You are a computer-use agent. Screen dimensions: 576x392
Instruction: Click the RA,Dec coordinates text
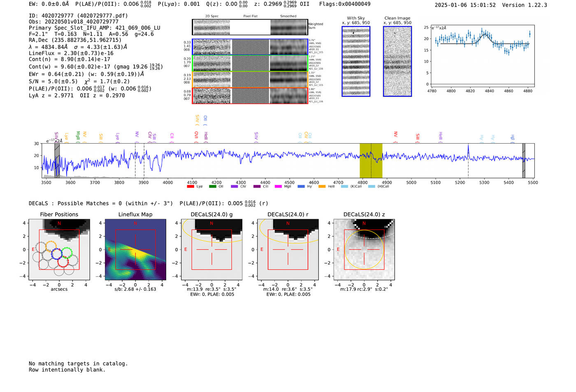(75, 40)
